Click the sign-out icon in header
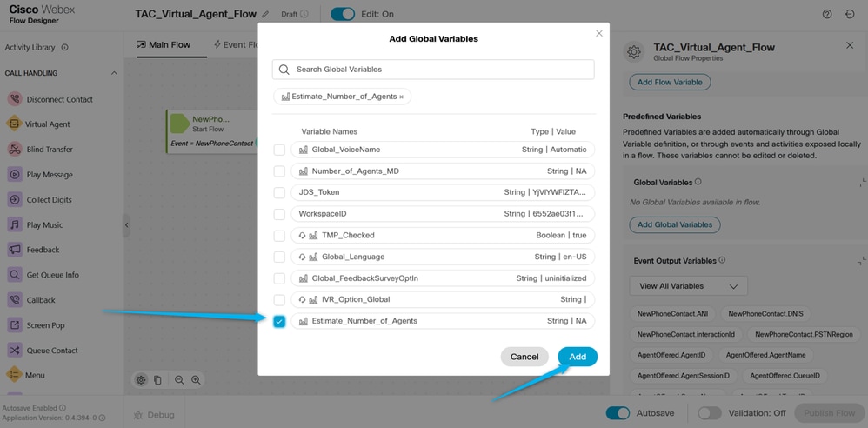The image size is (868, 428). pyautogui.click(x=850, y=15)
